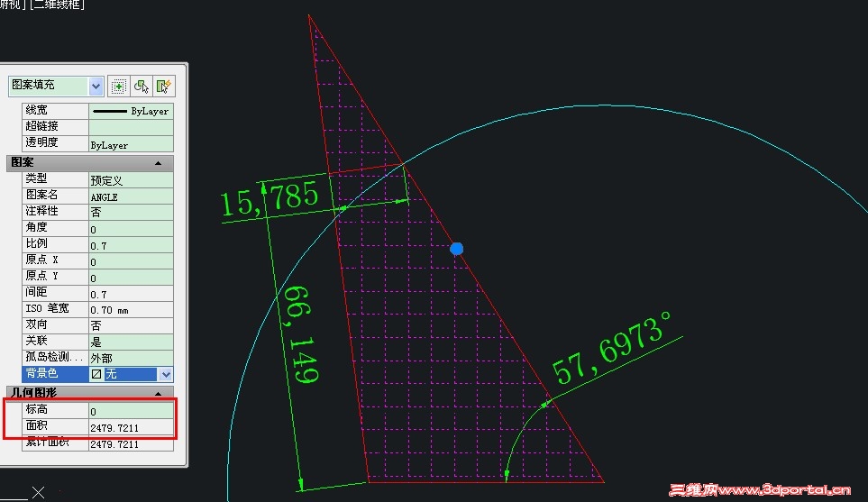Click the 66,149 dimension text
The image size is (868, 502).
(300, 334)
